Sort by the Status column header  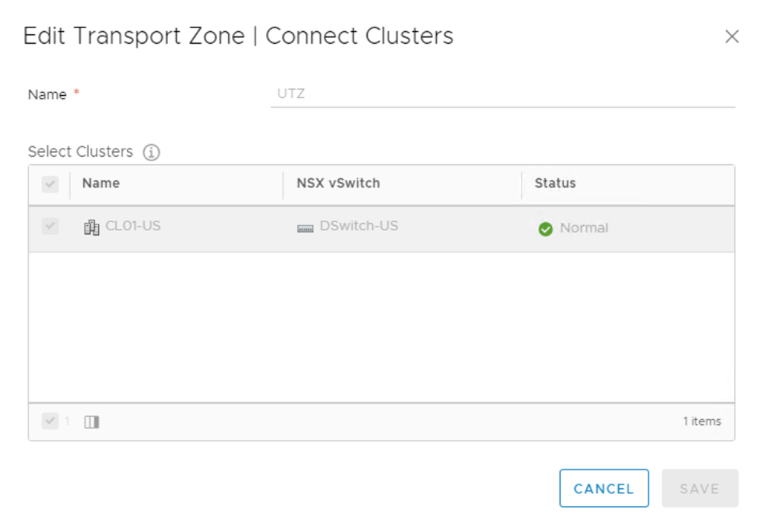coord(555,184)
